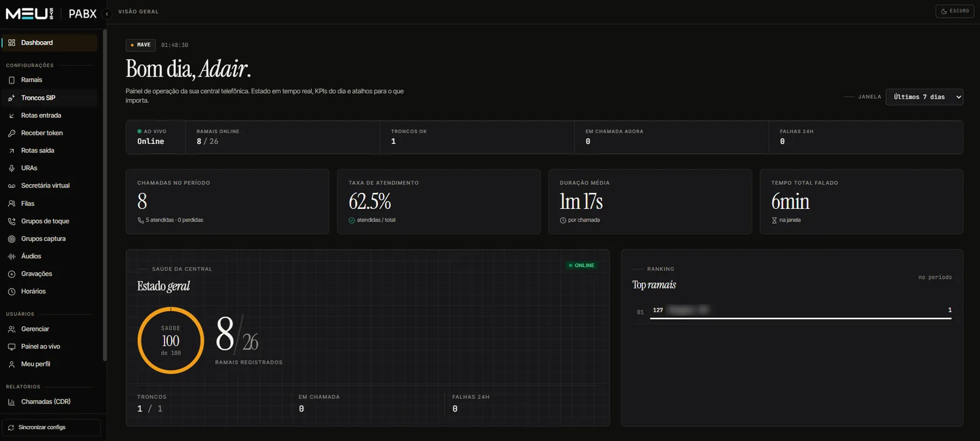
Task: Click the ramal 127 ranking bar
Action: 801,318
